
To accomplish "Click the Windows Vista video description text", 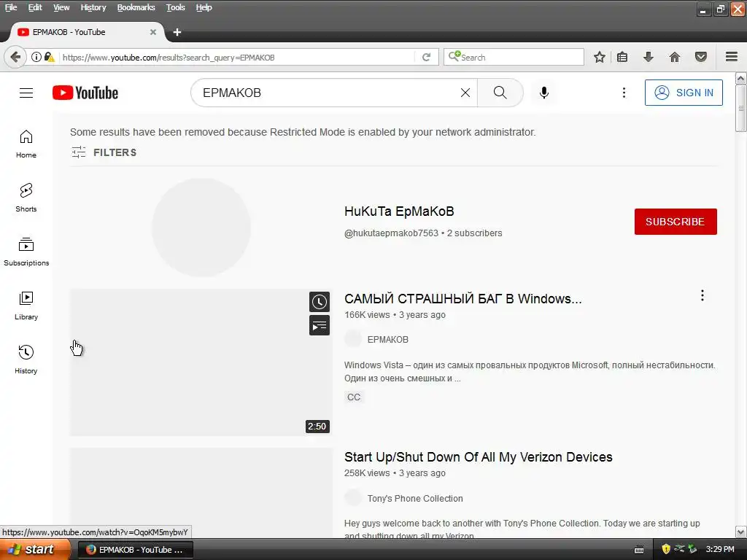I will (x=530, y=372).
